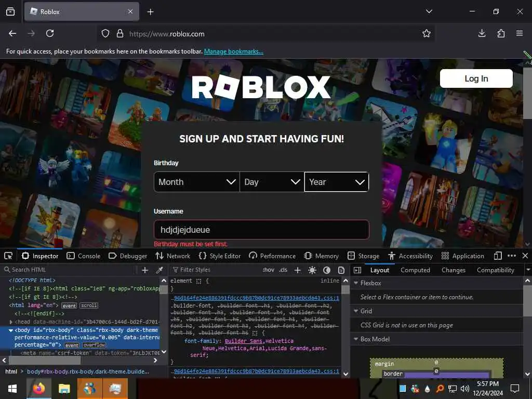Toggle the .cls classes panel
This screenshot has width=532, height=399.
(x=283, y=270)
